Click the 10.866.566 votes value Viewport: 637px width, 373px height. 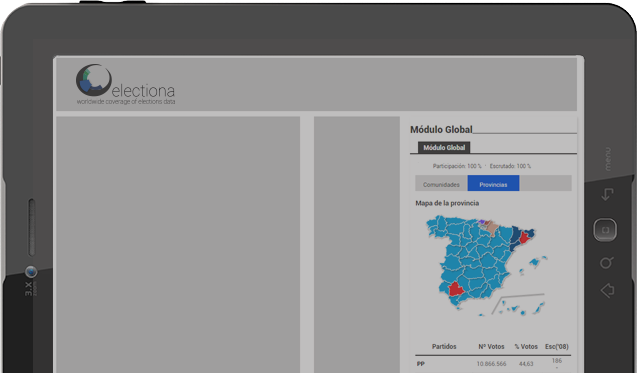pyautogui.click(x=491, y=364)
